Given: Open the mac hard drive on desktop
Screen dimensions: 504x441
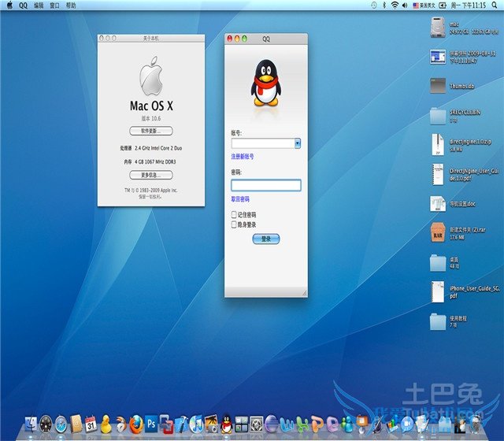Looking at the screenshot, I should 439,29.
